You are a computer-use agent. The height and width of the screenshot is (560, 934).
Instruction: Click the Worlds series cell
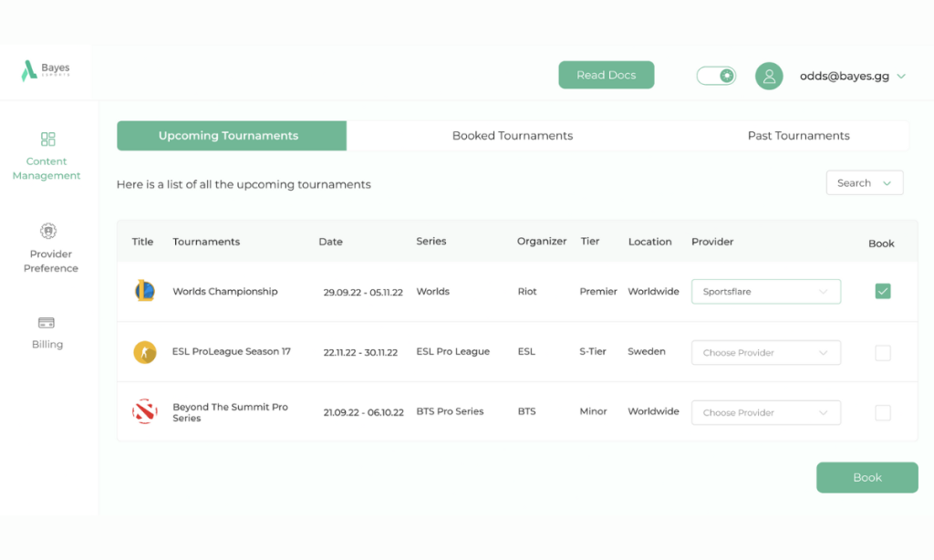432,291
